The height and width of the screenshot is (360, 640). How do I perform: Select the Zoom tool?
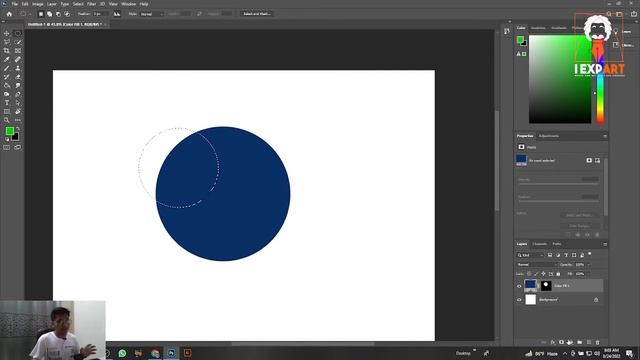7,120
